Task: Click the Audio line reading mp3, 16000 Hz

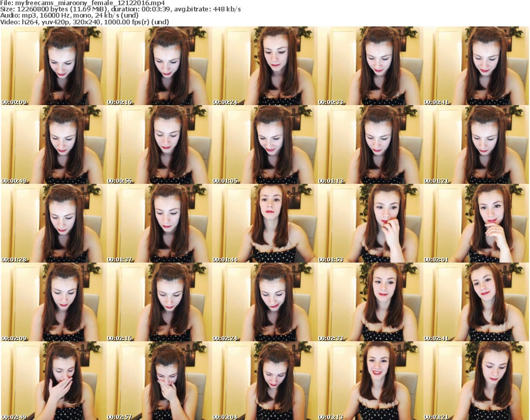Action: coord(69,16)
